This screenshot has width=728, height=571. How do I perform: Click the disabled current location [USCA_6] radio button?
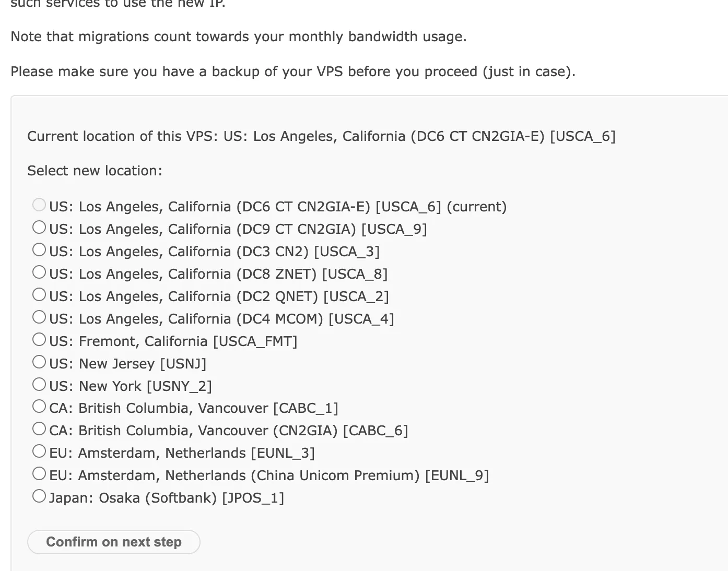[x=39, y=205]
